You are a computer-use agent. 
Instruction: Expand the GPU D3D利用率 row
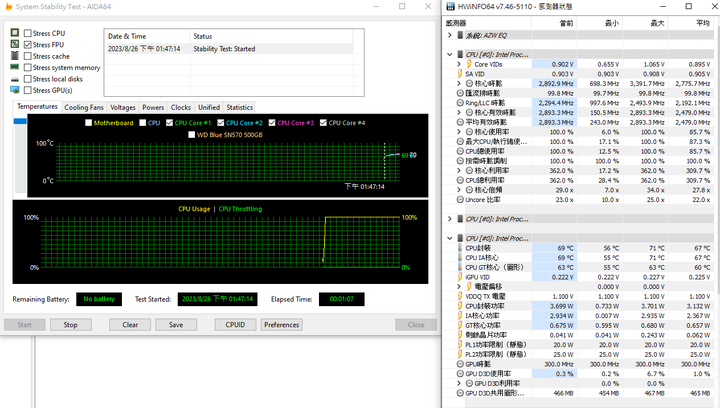click(459, 383)
